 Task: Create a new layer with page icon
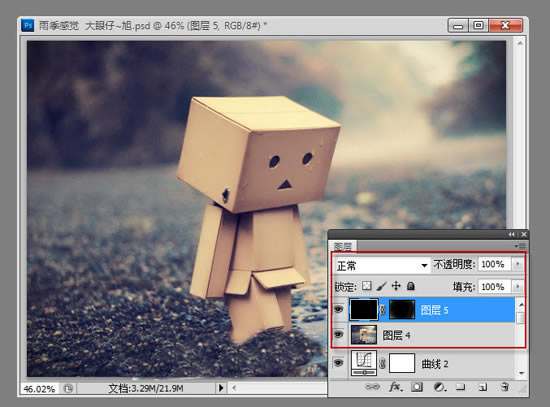click(483, 387)
